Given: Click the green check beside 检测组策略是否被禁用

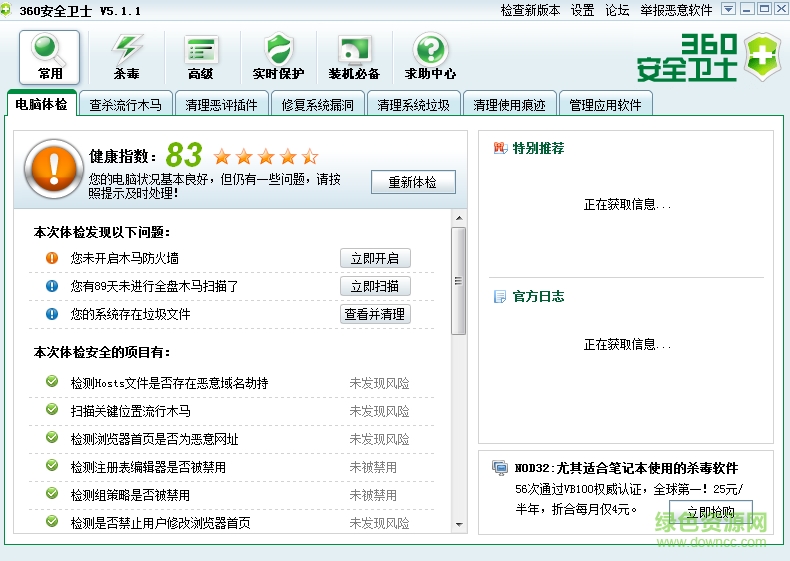Looking at the screenshot, I should [52, 493].
